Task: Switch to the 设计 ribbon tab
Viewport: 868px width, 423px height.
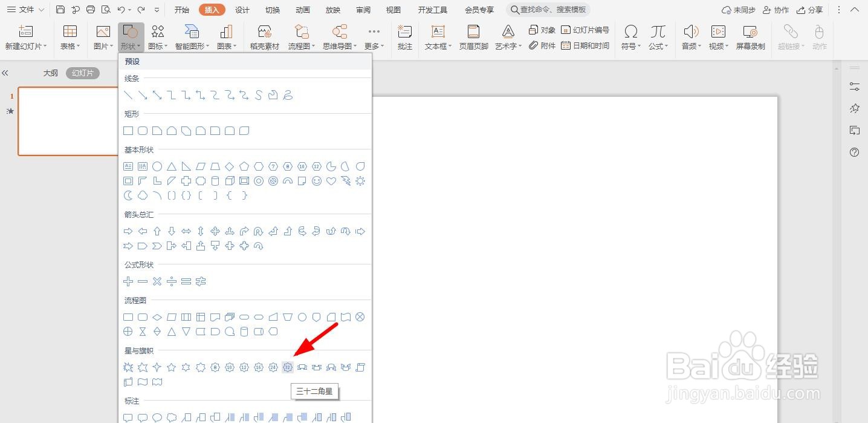Action: (242, 10)
